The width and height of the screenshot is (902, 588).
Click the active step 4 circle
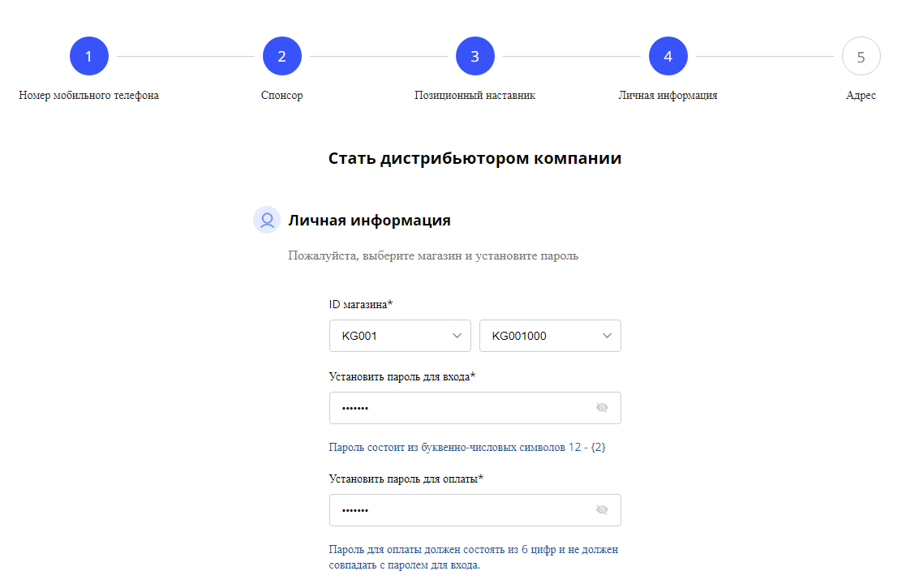[x=668, y=57]
